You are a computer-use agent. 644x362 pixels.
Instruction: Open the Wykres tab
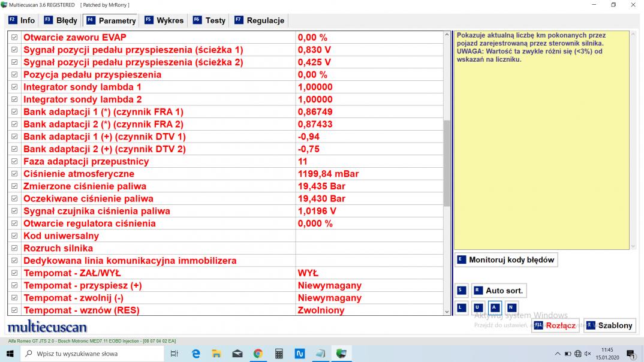point(164,20)
